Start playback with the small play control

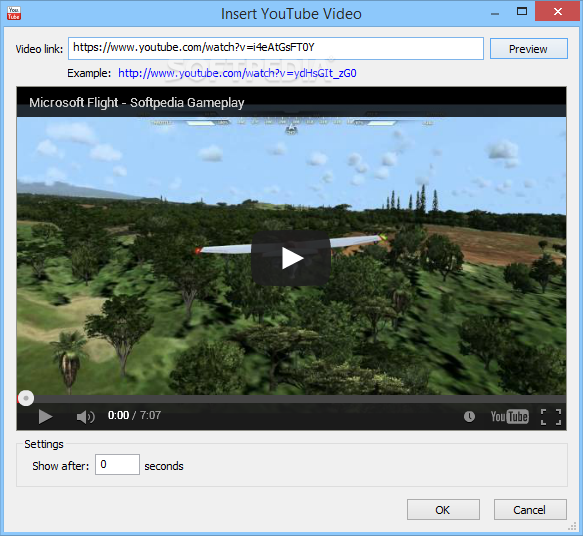[45, 417]
